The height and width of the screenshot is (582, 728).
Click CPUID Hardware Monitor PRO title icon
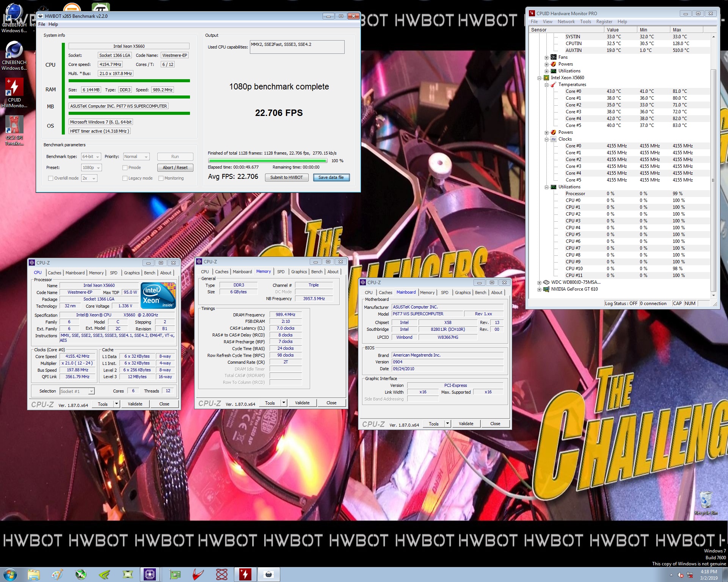(x=532, y=13)
